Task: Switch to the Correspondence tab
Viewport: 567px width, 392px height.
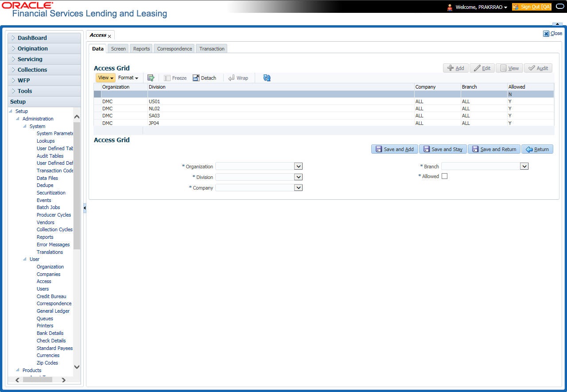Action: point(175,49)
